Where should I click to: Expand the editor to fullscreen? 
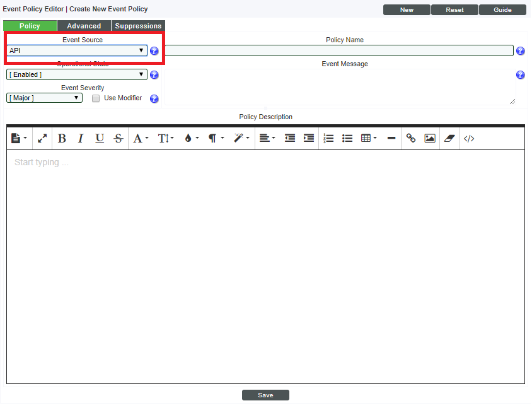42,138
